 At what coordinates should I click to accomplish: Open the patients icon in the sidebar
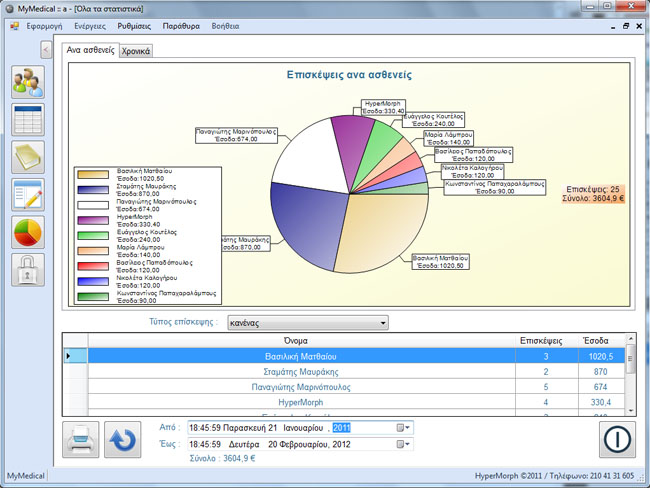click(28, 82)
